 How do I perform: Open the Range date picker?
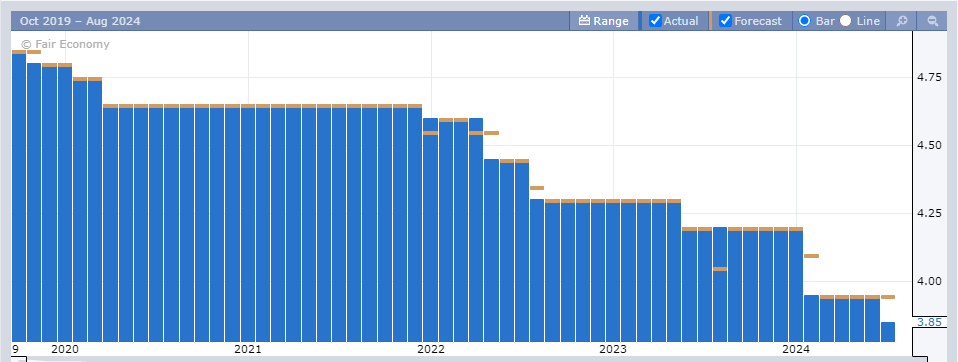(603, 21)
